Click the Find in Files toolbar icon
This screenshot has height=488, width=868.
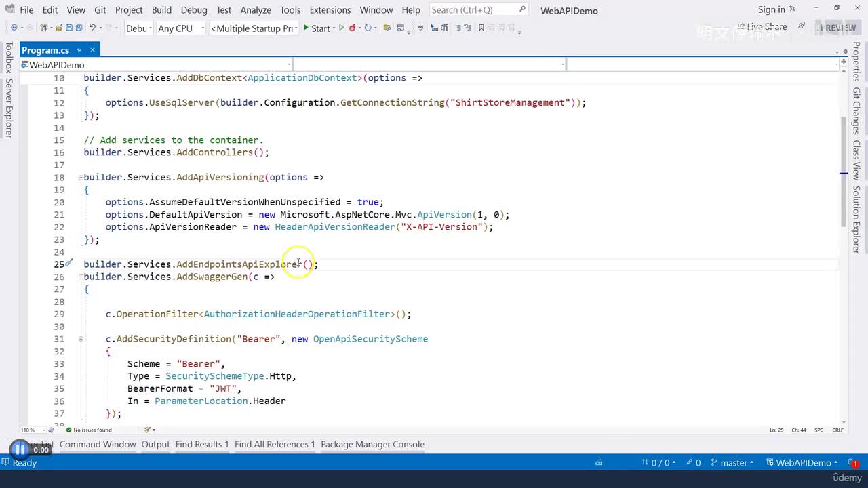pyautogui.click(x=387, y=28)
